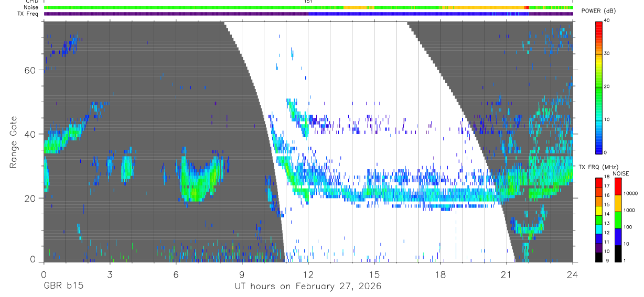The width and height of the screenshot is (644, 297).
Task: Click the 20 tick on Range Gate axis
Action: coord(30,199)
